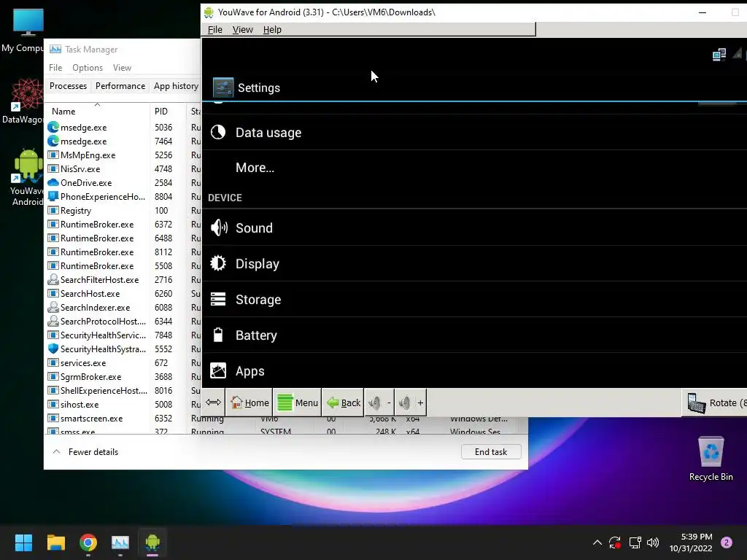Select SecurityHealthSystray process shield icon

click(x=53, y=349)
